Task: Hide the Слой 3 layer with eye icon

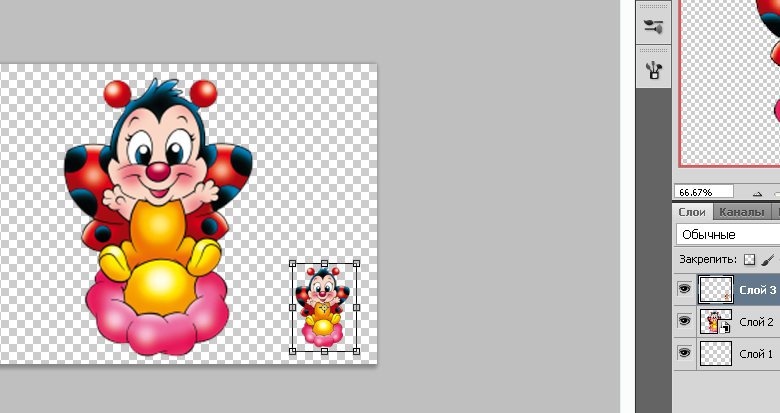Action: coord(685,290)
